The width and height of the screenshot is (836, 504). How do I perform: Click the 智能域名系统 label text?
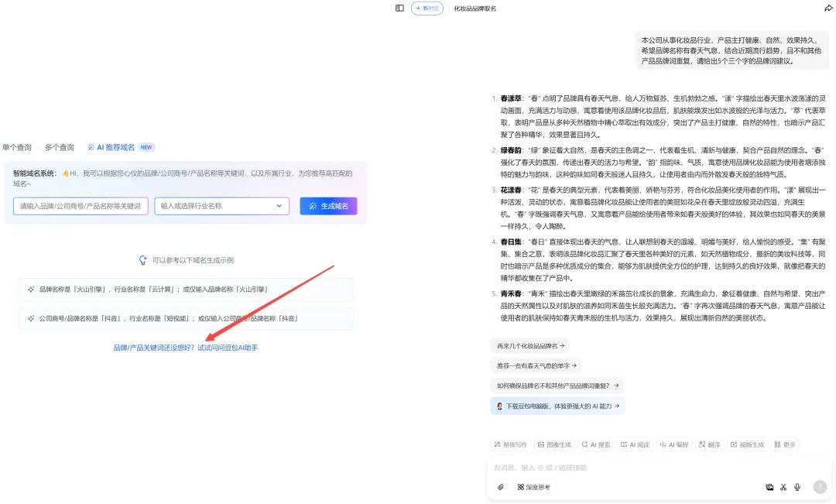point(34,173)
